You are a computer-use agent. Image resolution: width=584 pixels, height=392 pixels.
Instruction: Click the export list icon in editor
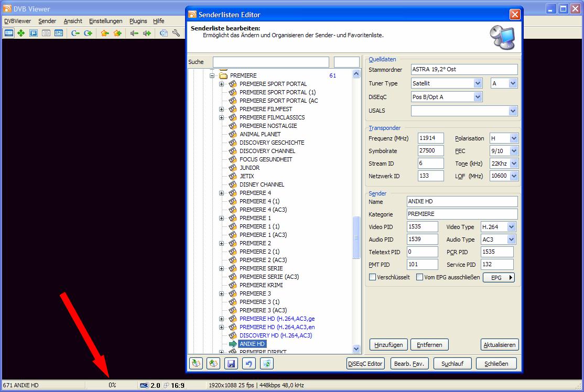[x=213, y=363]
